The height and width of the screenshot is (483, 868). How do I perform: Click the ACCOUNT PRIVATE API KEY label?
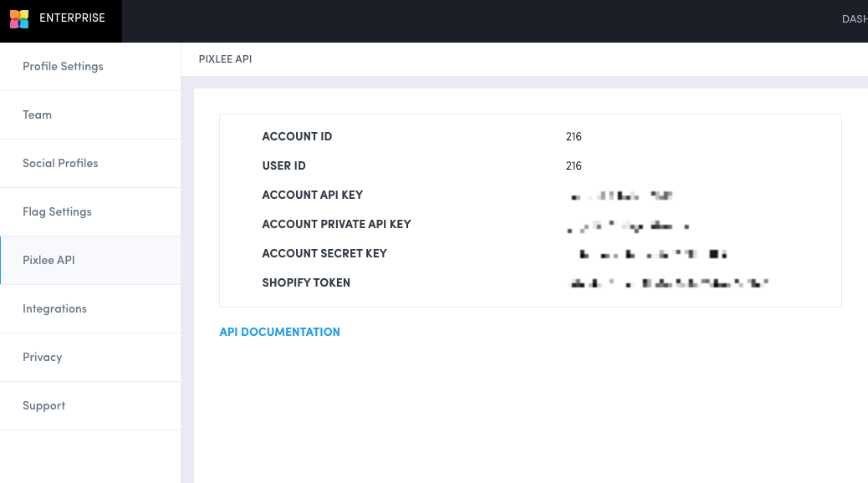tap(336, 225)
